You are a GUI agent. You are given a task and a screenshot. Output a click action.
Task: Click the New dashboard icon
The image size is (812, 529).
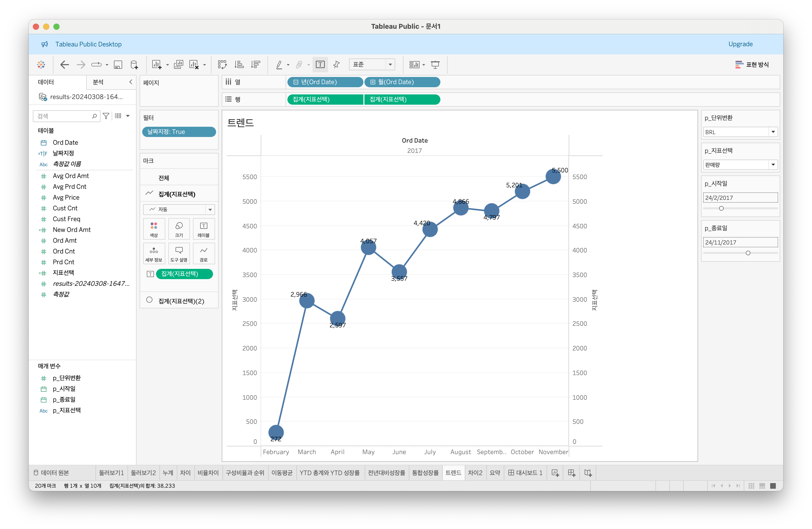click(572, 473)
